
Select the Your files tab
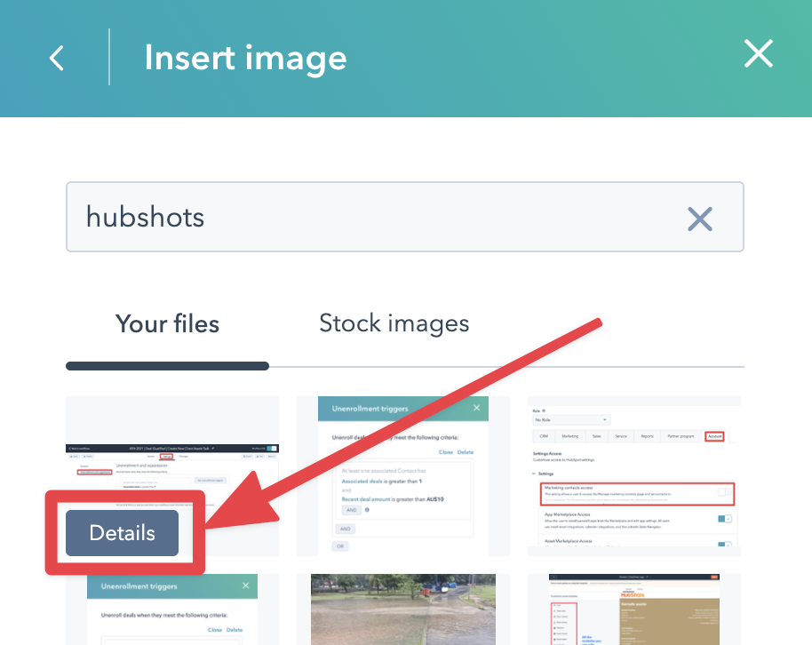coord(167,323)
